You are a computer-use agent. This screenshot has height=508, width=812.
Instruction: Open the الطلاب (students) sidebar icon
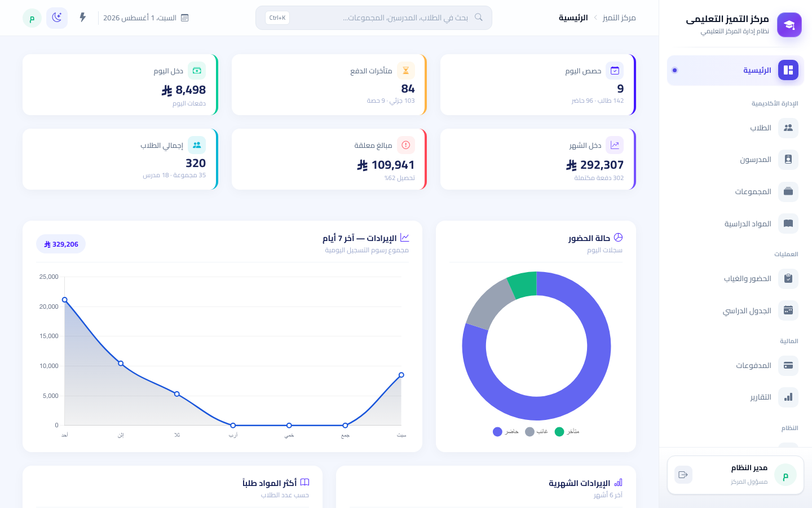point(788,128)
